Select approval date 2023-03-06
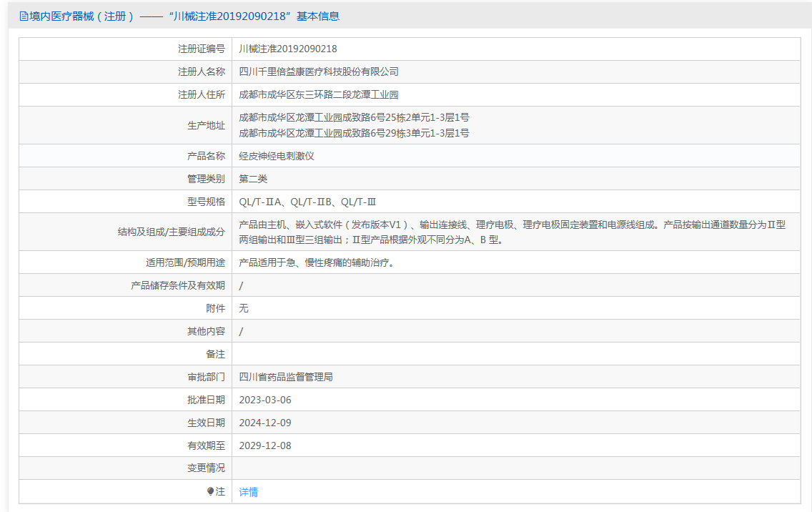The image size is (812, 512). [265, 400]
